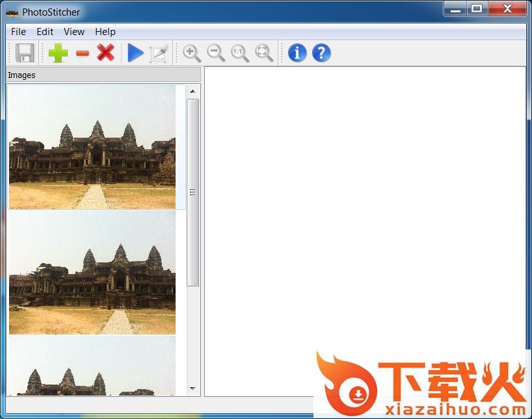Open help with the question mark icon
Screen dimensions: 532x419
tap(321, 53)
